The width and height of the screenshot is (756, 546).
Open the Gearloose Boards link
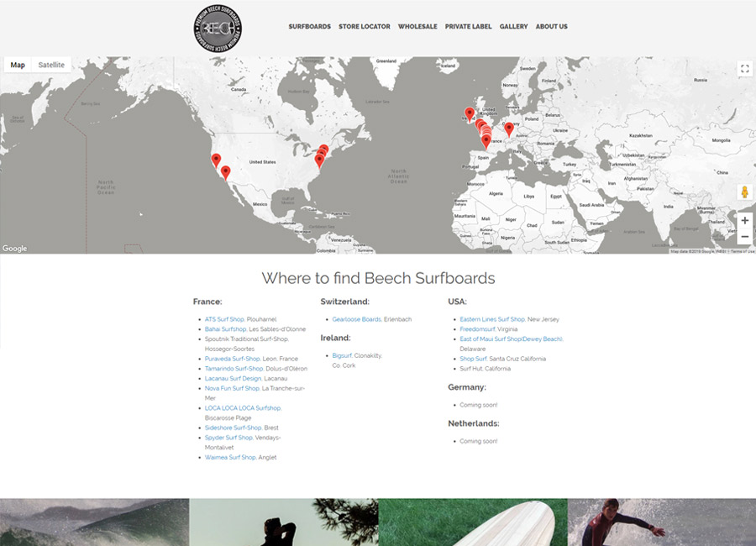(356, 320)
